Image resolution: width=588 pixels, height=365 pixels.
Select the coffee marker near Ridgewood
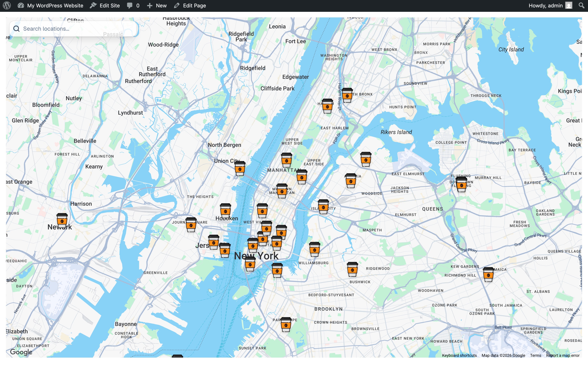point(352,269)
